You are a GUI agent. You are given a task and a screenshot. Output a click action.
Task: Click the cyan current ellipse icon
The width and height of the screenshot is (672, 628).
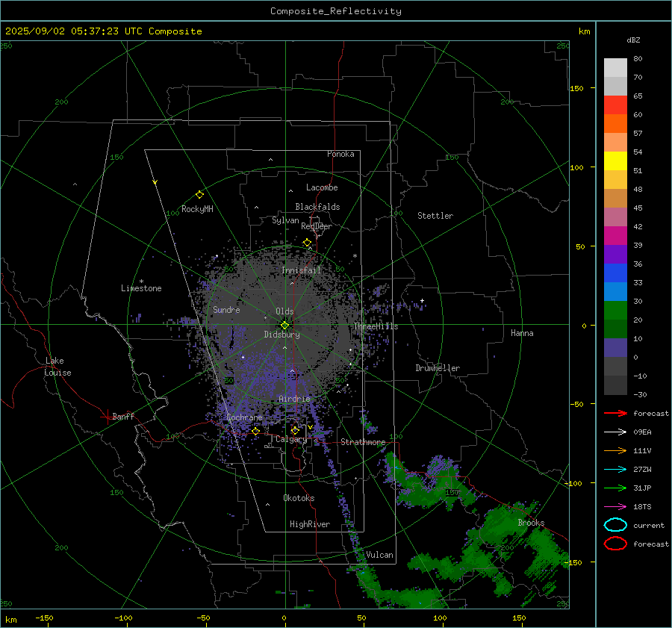[x=615, y=525]
